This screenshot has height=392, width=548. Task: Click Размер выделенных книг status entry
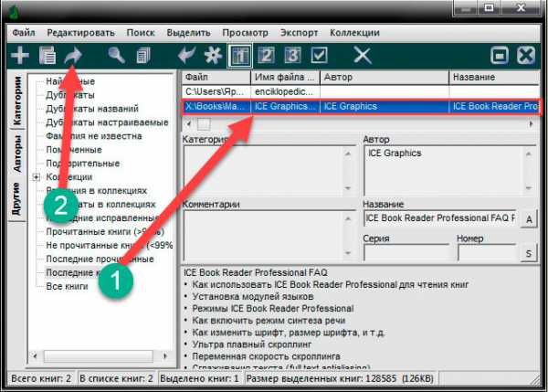(340, 378)
